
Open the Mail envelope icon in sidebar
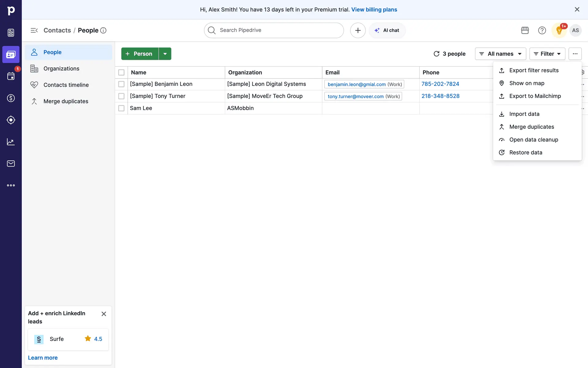point(11,163)
